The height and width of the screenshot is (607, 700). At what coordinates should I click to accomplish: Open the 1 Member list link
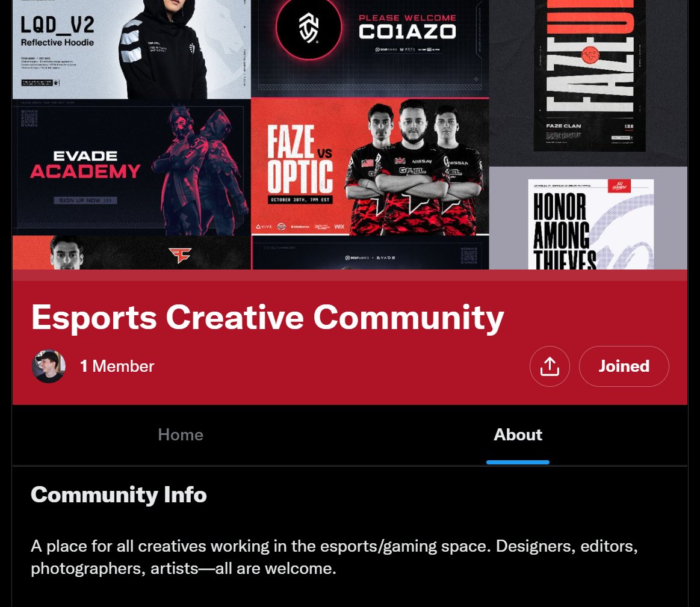[117, 366]
